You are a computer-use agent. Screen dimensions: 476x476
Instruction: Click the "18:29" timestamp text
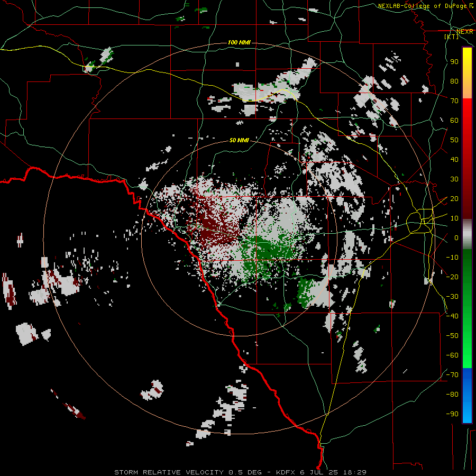click(354, 472)
